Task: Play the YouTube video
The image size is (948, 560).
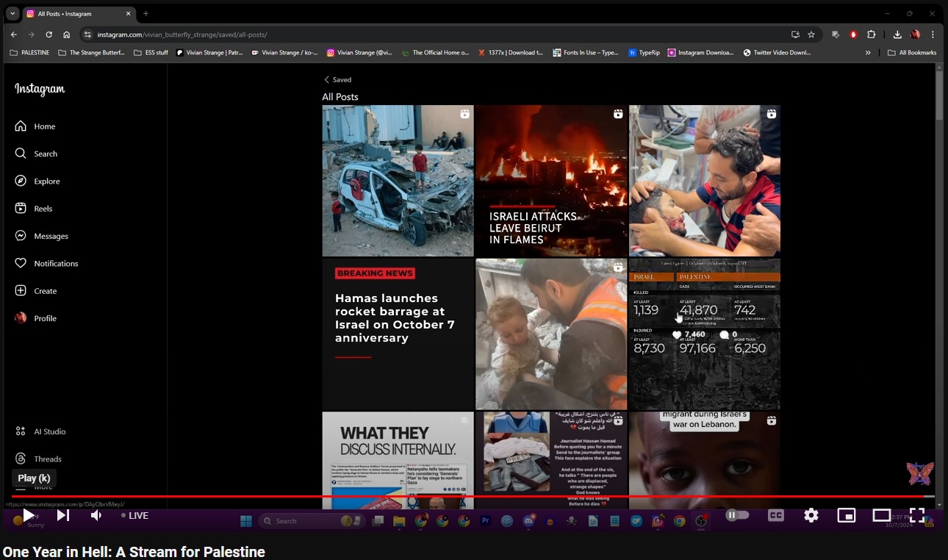Action: coord(27,515)
